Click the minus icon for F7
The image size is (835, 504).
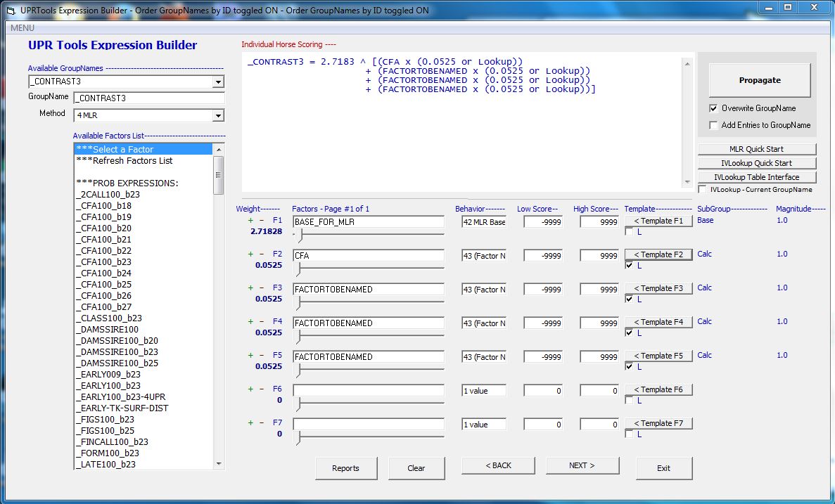tap(262, 422)
